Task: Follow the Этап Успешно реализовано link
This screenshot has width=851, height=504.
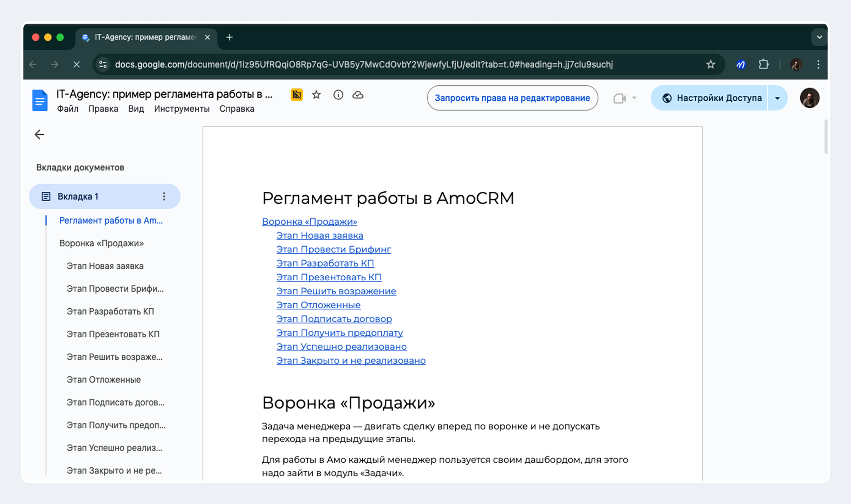Action: pyautogui.click(x=341, y=347)
